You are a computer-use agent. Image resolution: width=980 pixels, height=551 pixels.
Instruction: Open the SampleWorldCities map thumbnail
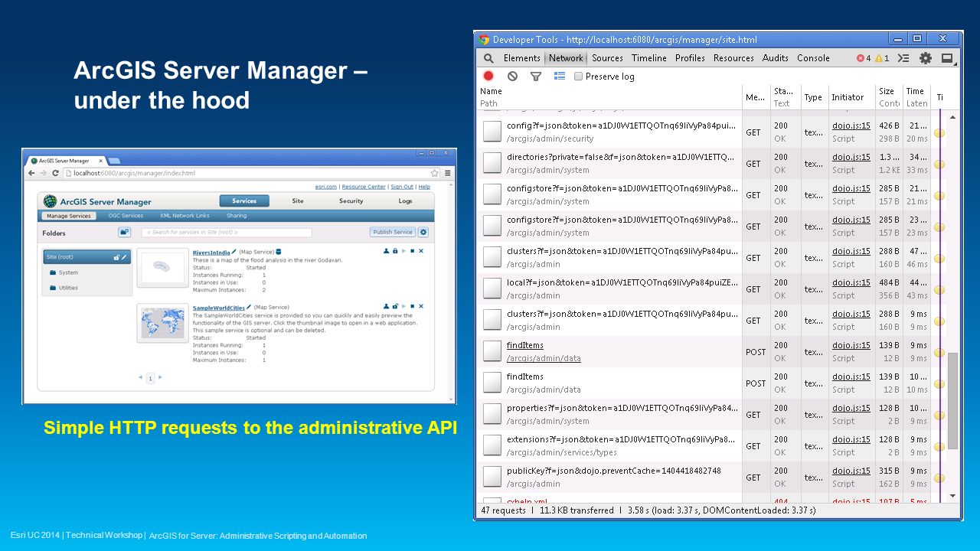tap(162, 322)
